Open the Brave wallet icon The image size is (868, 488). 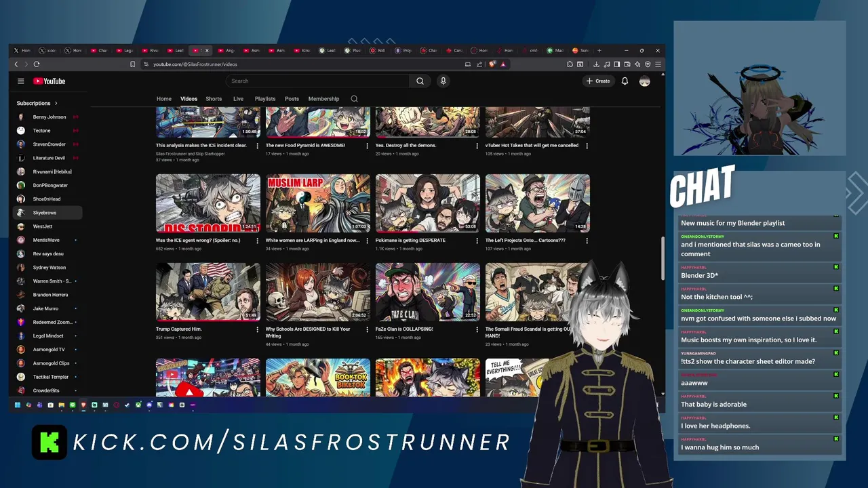tap(627, 64)
